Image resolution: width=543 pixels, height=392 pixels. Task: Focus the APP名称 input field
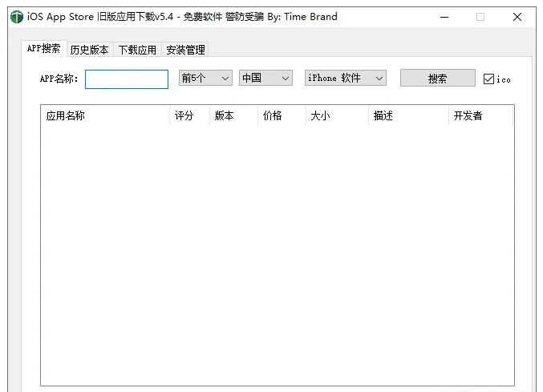(x=127, y=79)
